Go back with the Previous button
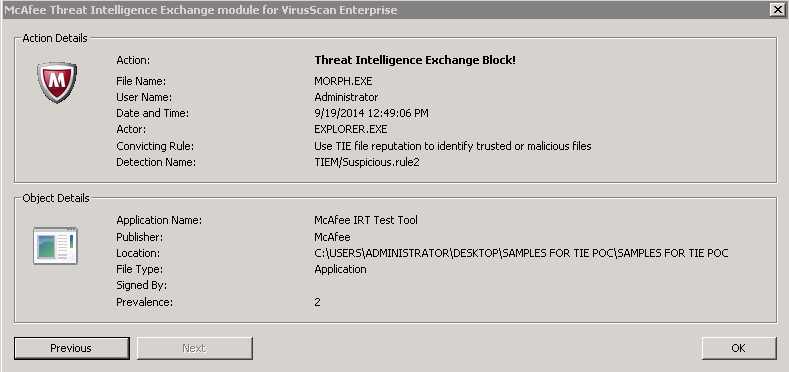 click(71, 348)
